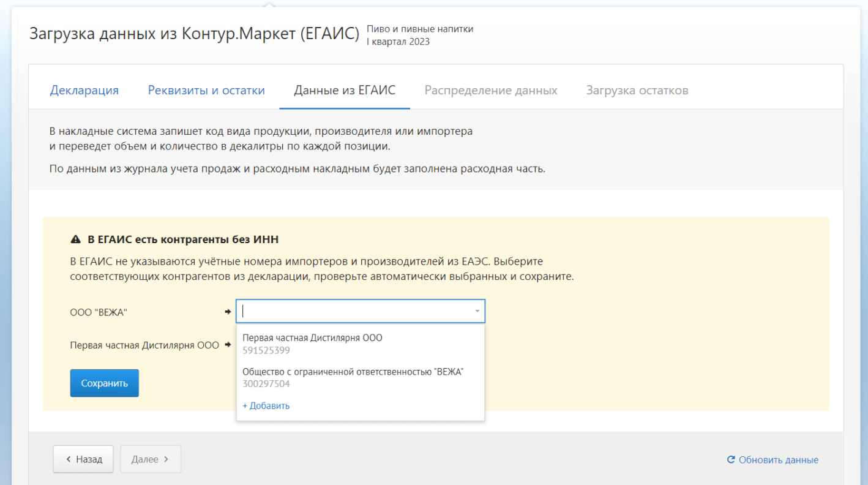Go to Загрузка остатков tab
Image resolution: width=868 pixels, height=485 pixels.
coord(637,90)
